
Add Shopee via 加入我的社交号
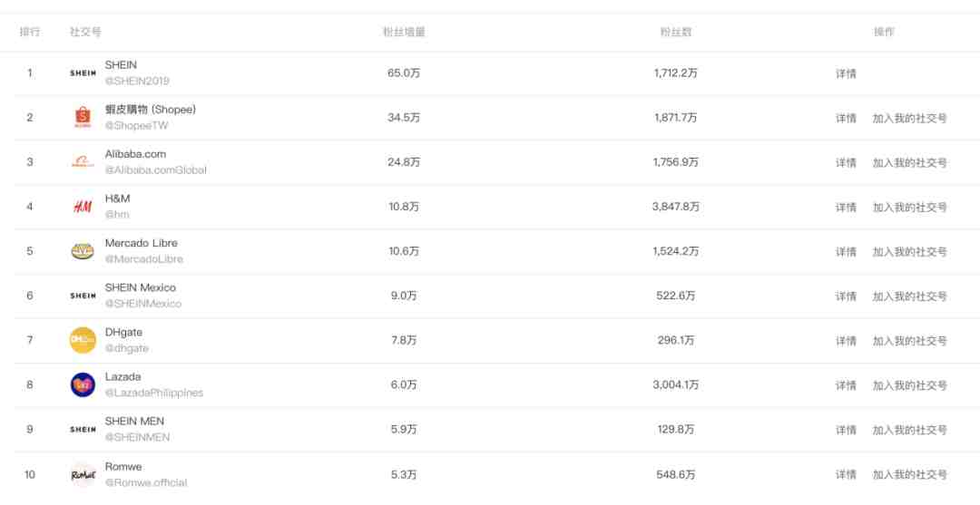(x=909, y=118)
